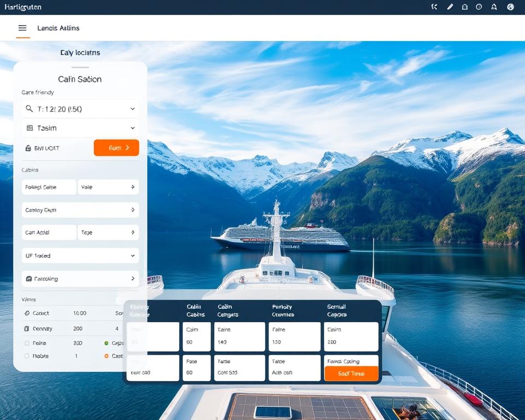
Task: Open the hamburger navigation menu
Action: click(x=22, y=28)
